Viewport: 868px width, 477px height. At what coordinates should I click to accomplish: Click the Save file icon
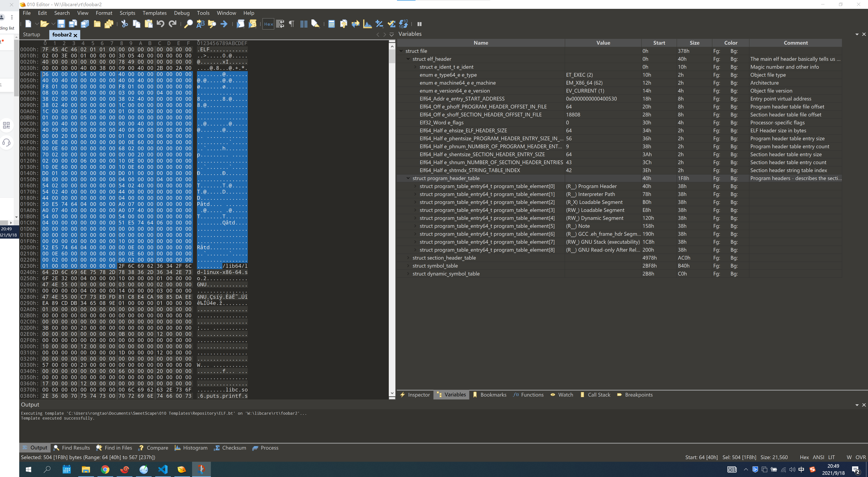(61, 24)
